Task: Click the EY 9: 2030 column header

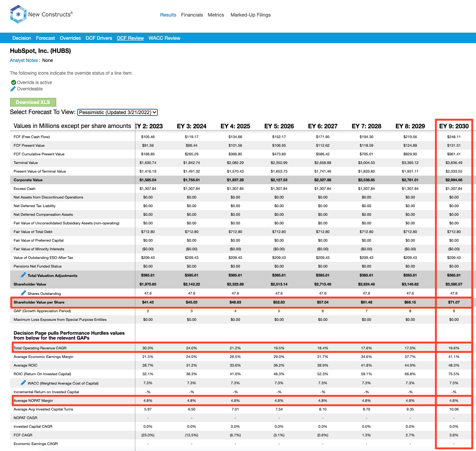Action: point(454,126)
